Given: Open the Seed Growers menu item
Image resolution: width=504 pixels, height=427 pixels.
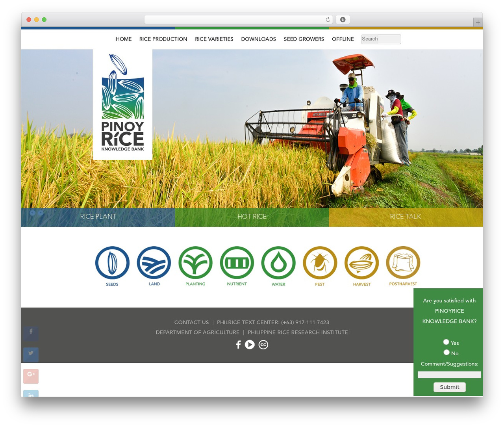Looking at the screenshot, I should pos(304,39).
